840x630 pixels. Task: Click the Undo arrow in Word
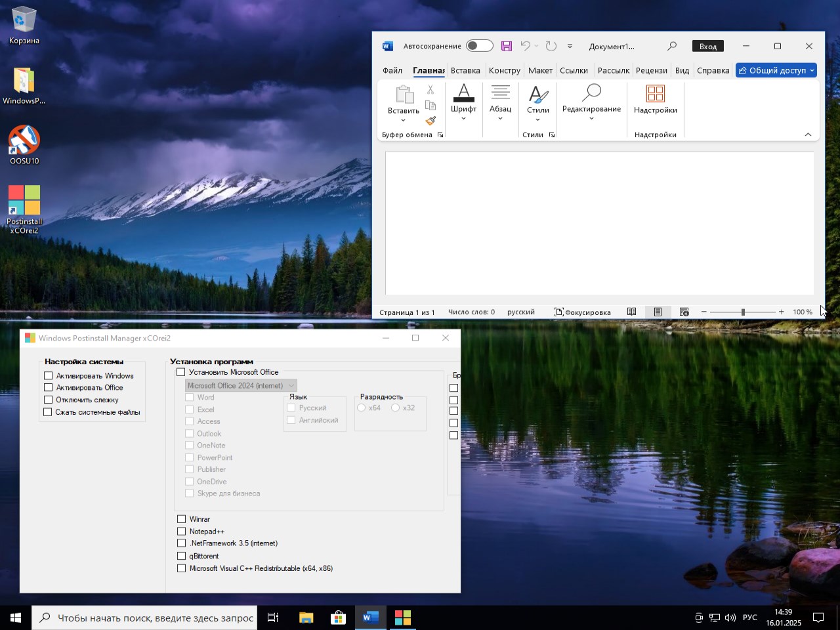coord(525,46)
